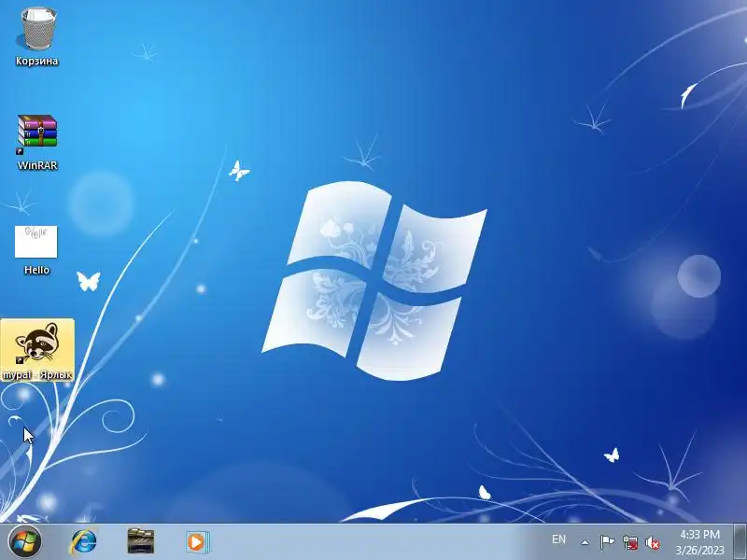
Task: Open the Windows Start menu orb
Action: [25, 542]
